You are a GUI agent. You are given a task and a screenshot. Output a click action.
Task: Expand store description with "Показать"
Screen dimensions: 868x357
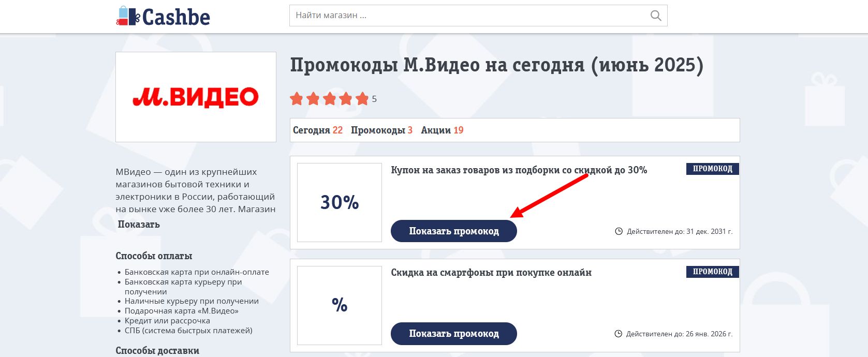139,225
